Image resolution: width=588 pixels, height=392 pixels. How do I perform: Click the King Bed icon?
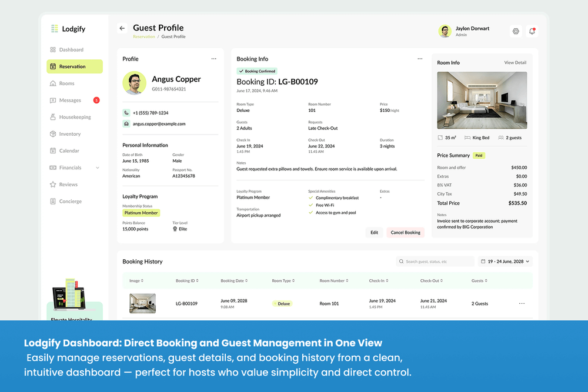[x=467, y=138]
